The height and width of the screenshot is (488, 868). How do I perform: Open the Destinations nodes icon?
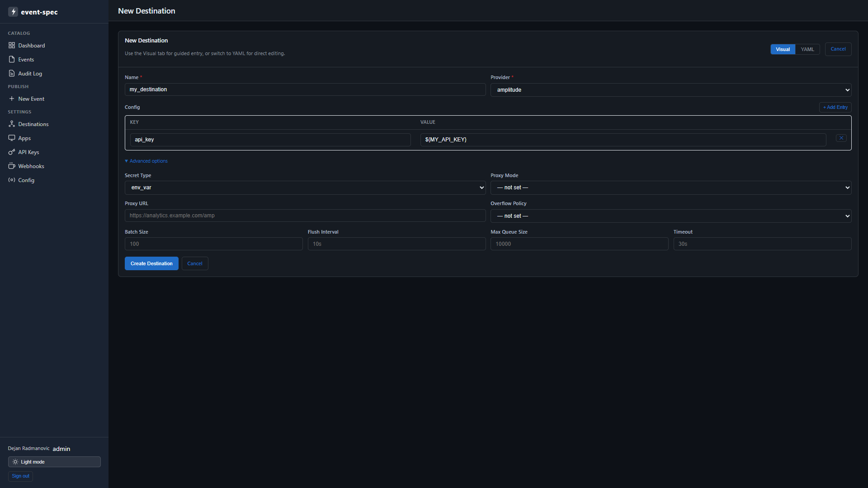12,124
